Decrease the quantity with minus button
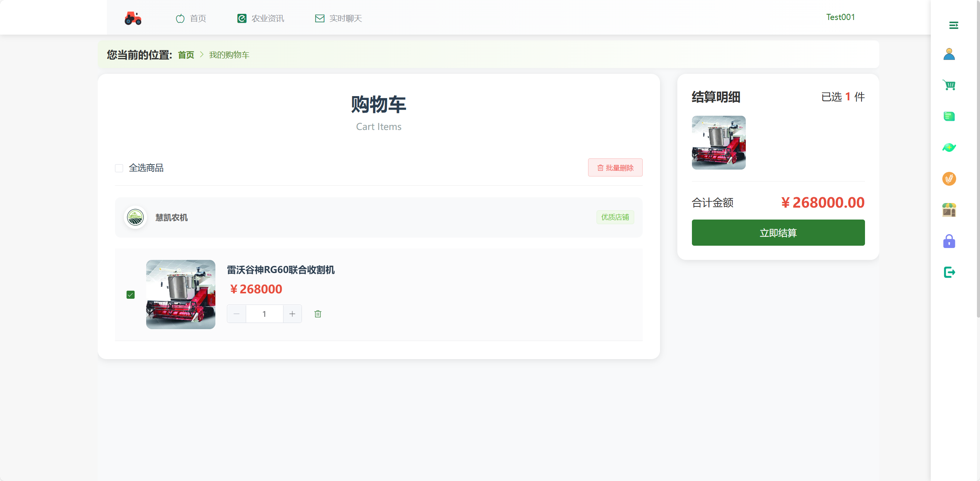Image resolution: width=980 pixels, height=481 pixels. pyautogui.click(x=237, y=314)
